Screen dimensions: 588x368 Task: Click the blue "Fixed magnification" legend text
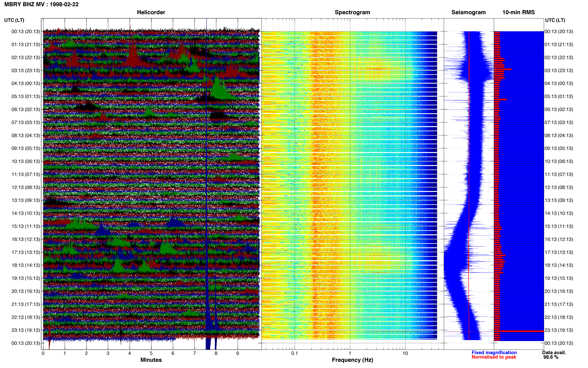[x=494, y=352]
